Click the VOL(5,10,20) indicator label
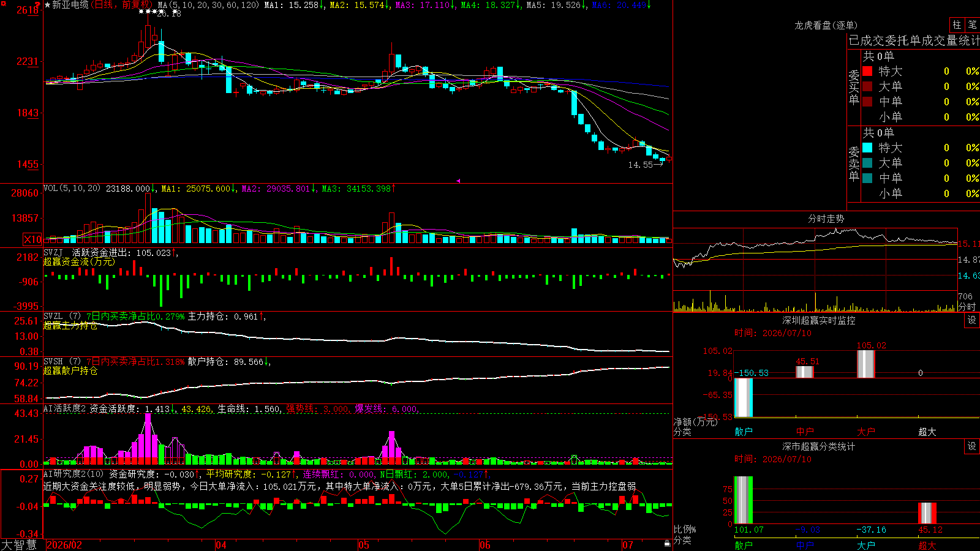Screen dimensions: 980x551 [x=72, y=189]
